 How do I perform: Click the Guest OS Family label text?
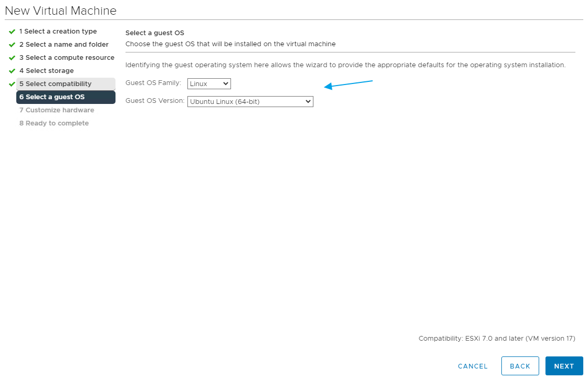(x=153, y=83)
